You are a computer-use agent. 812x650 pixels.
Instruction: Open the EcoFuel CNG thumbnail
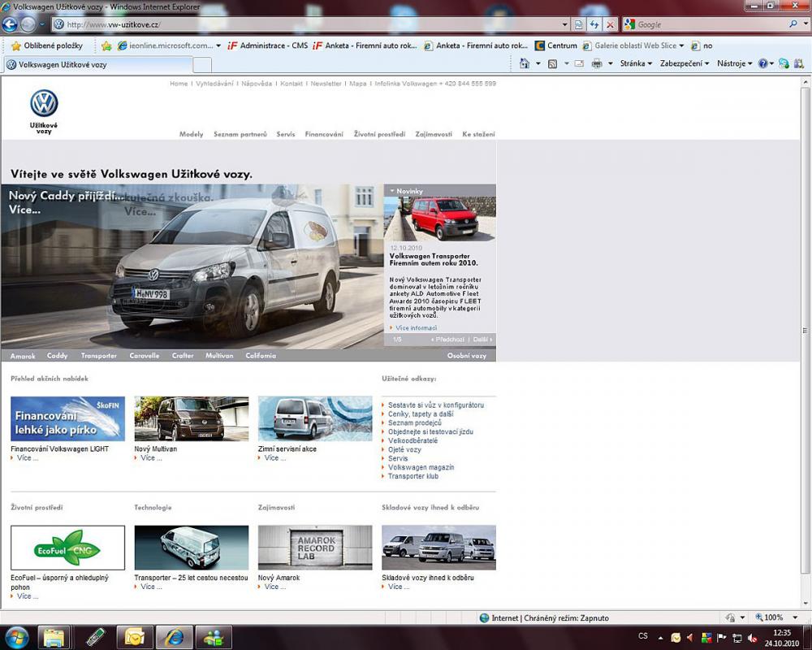[x=68, y=548]
